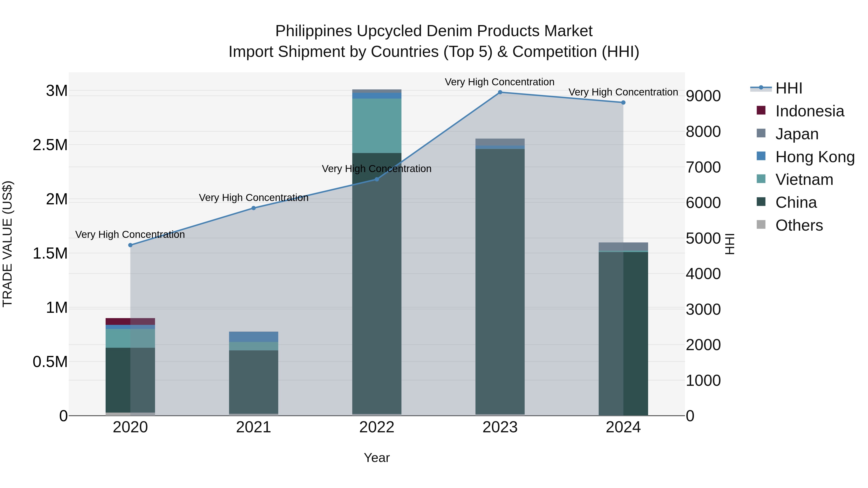This screenshot has height=488, width=868.
Task: Select the Indonesia bar segment in 2020
Action: coord(130,322)
